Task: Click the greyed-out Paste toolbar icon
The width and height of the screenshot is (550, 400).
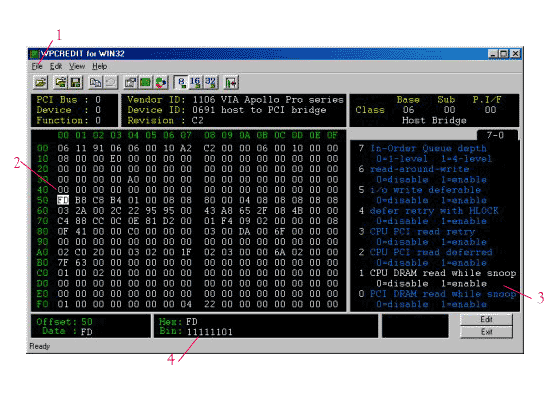Action: coord(110,83)
